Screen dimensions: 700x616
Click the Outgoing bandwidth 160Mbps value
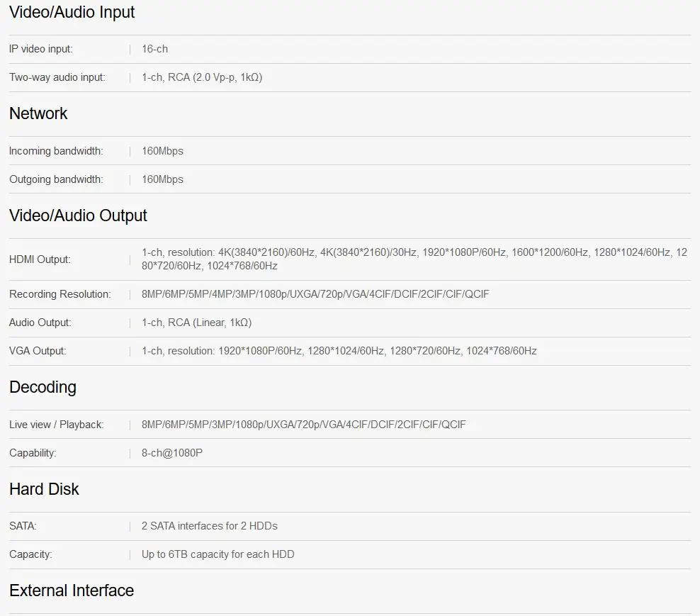[162, 179]
